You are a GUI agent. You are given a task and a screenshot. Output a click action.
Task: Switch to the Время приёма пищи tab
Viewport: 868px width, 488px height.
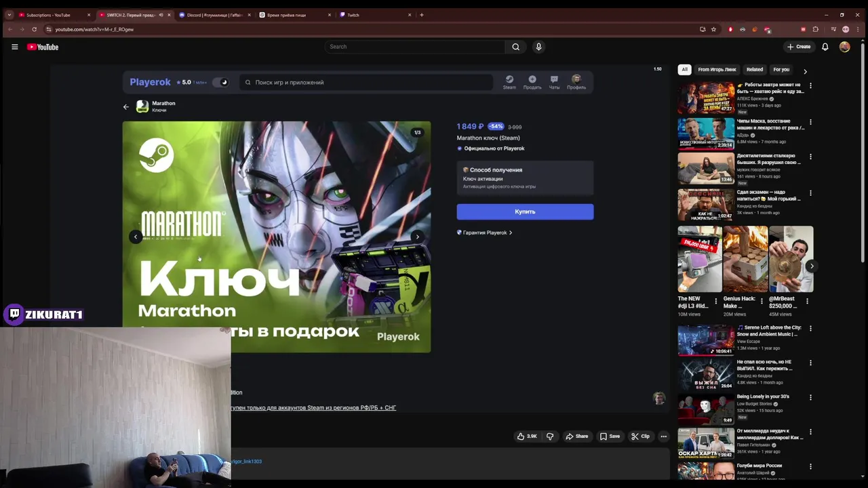tap(295, 15)
